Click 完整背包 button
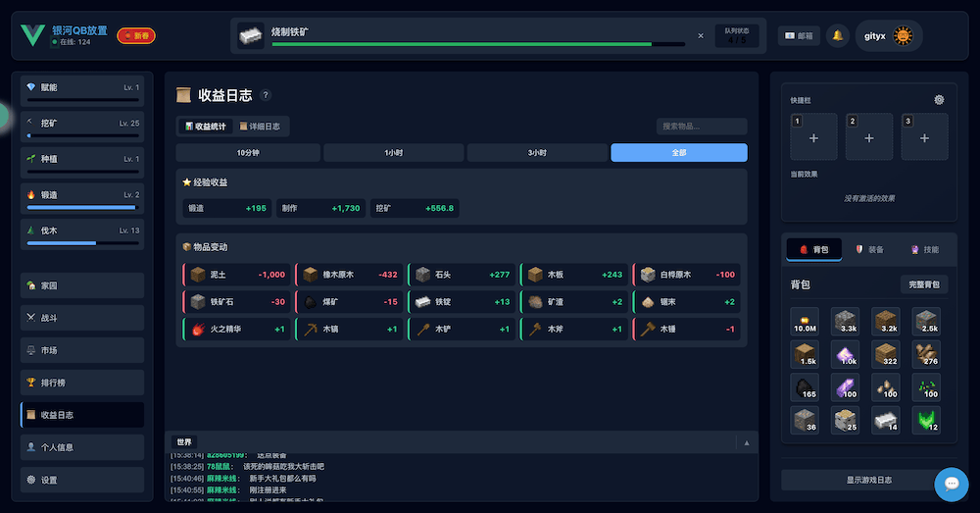This screenshot has width=980, height=513. tap(923, 284)
